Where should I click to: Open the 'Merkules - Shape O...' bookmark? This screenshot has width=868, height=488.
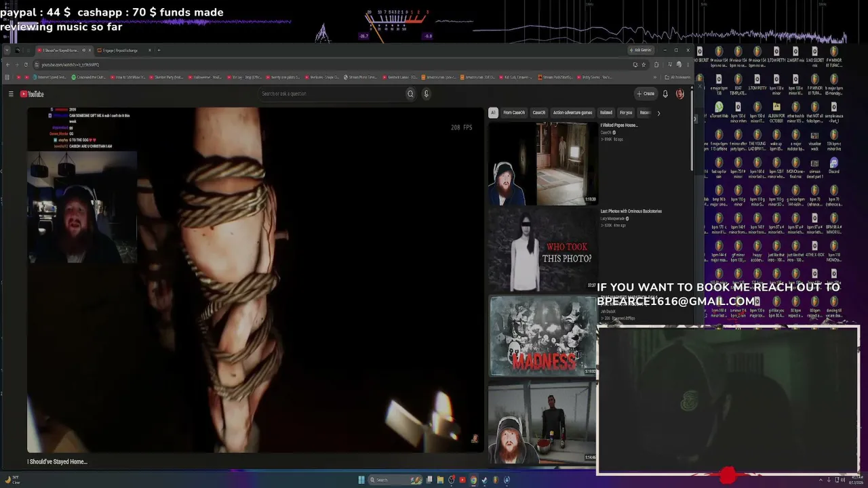tap(321, 77)
